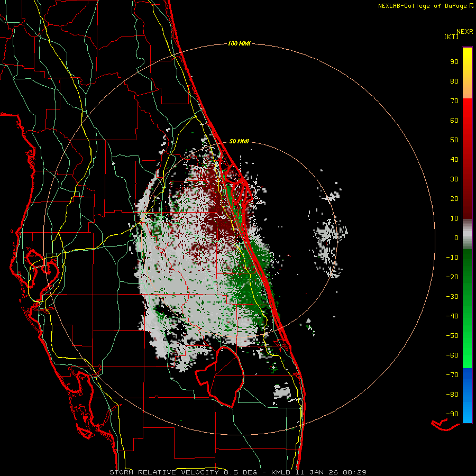Click the -90 scale label

click(x=452, y=414)
